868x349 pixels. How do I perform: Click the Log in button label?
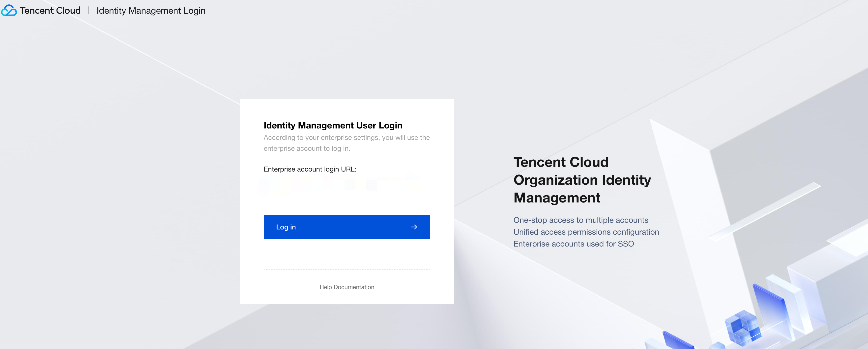coord(286,227)
